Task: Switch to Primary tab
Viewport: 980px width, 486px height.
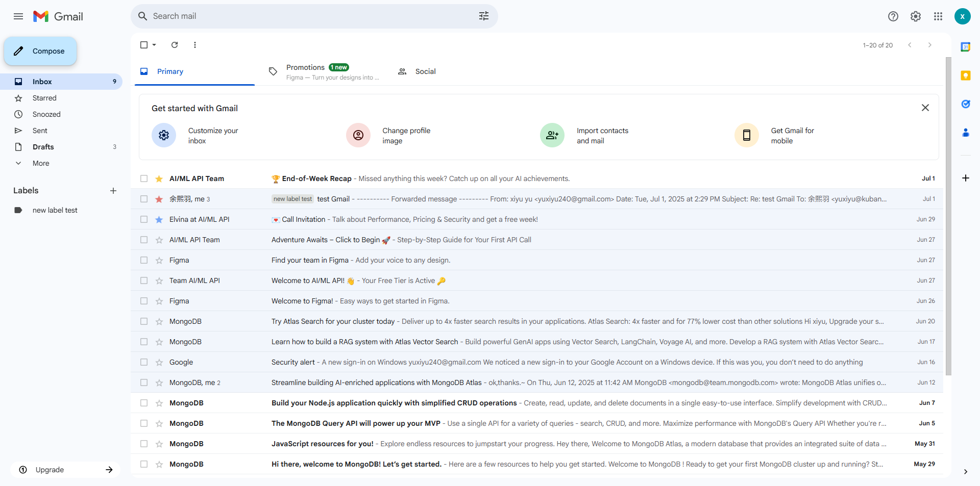Action: click(x=194, y=71)
